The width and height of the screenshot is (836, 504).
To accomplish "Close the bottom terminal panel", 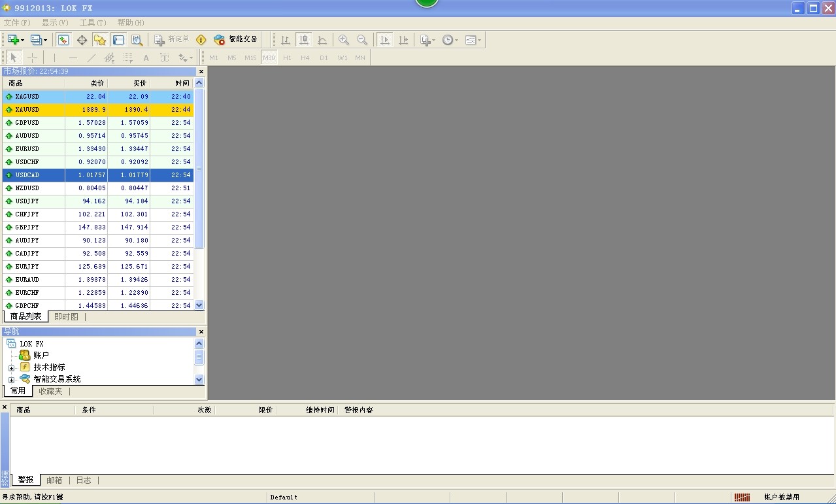I will click(5, 407).
